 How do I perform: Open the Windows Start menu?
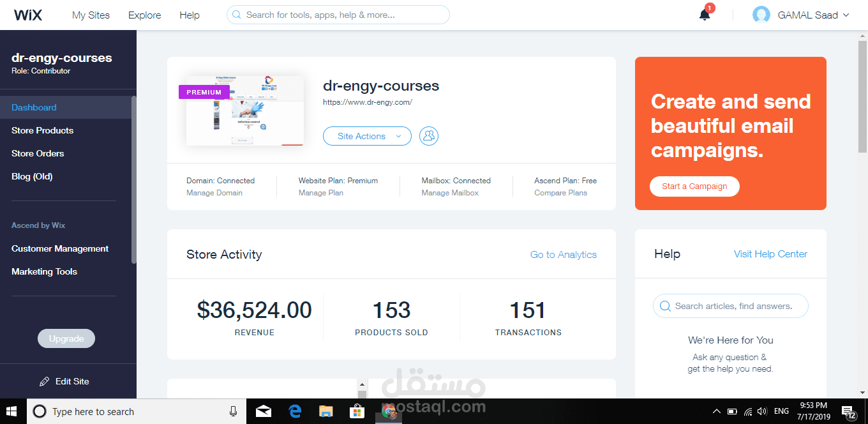click(x=13, y=412)
